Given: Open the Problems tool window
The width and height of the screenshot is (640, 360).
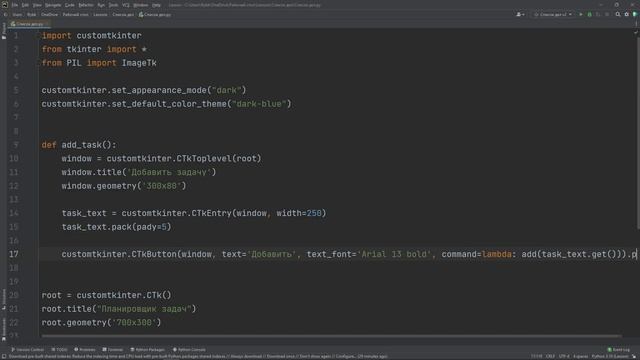Looking at the screenshot, I should (x=85, y=350).
